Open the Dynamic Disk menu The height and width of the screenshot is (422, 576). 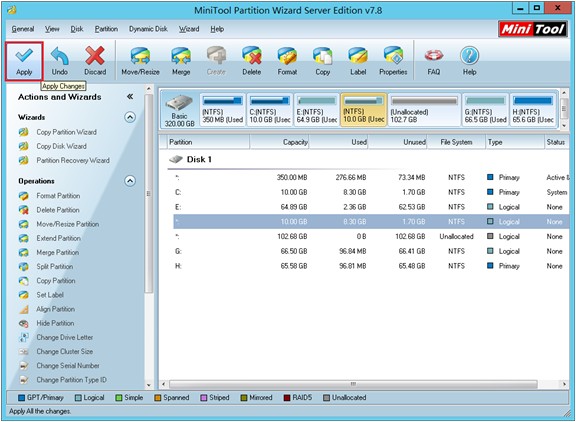148,29
